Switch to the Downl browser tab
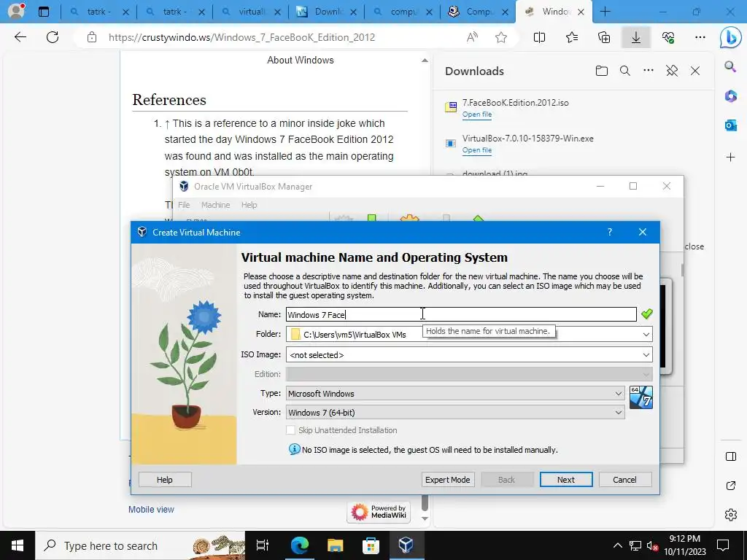The width and height of the screenshot is (747, 560). pos(326,12)
